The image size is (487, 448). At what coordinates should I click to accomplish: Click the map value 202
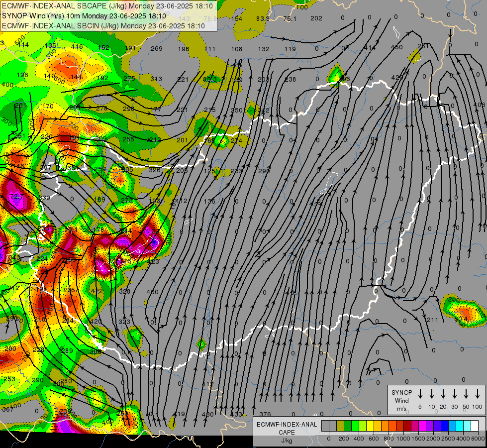tap(316, 18)
